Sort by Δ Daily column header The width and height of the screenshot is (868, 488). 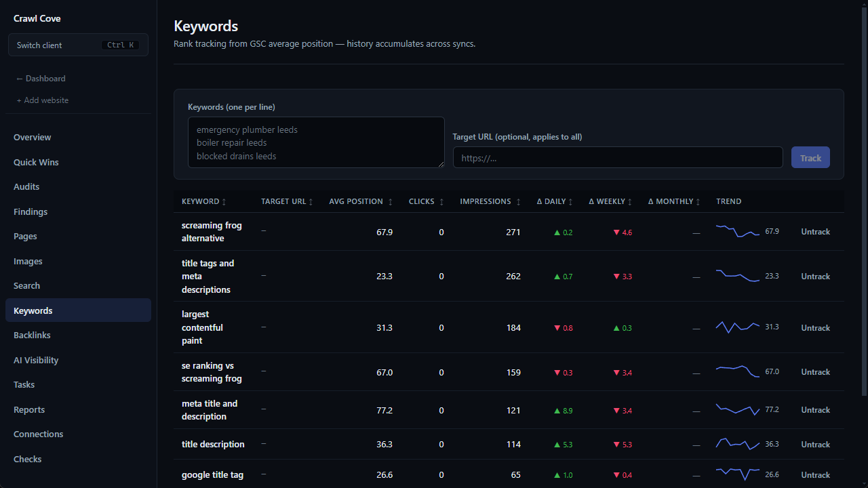click(x=555, y=201)
